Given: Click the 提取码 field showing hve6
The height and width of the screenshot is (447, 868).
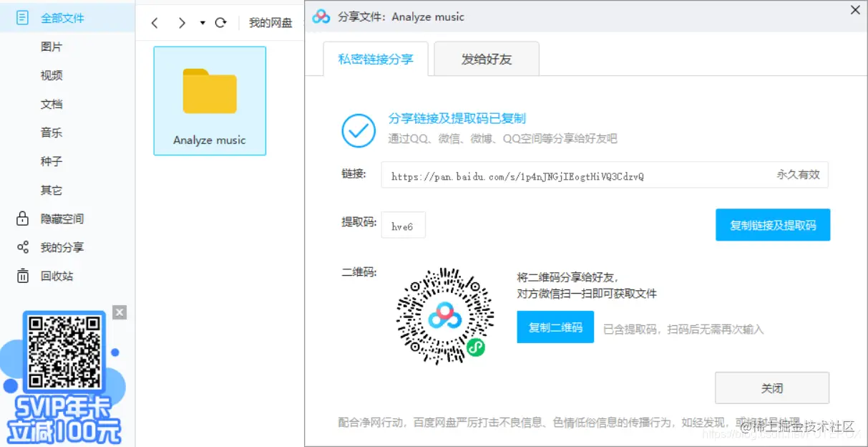Looking at the screenshot, I should 403,225.
